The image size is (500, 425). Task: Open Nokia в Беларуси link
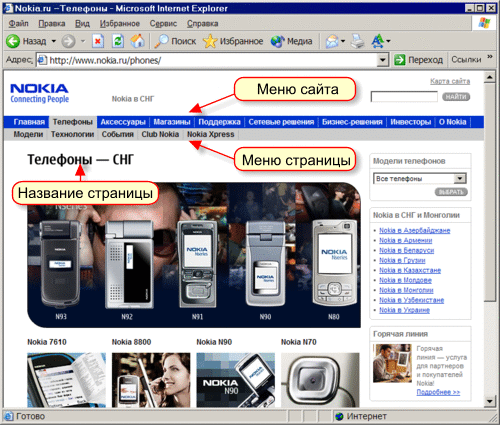[407, 250]
